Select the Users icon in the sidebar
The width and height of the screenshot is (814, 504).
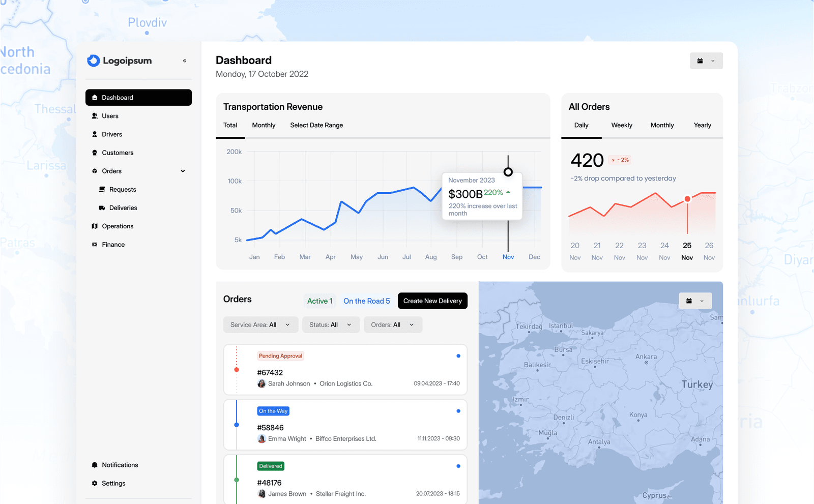(95, 115)
